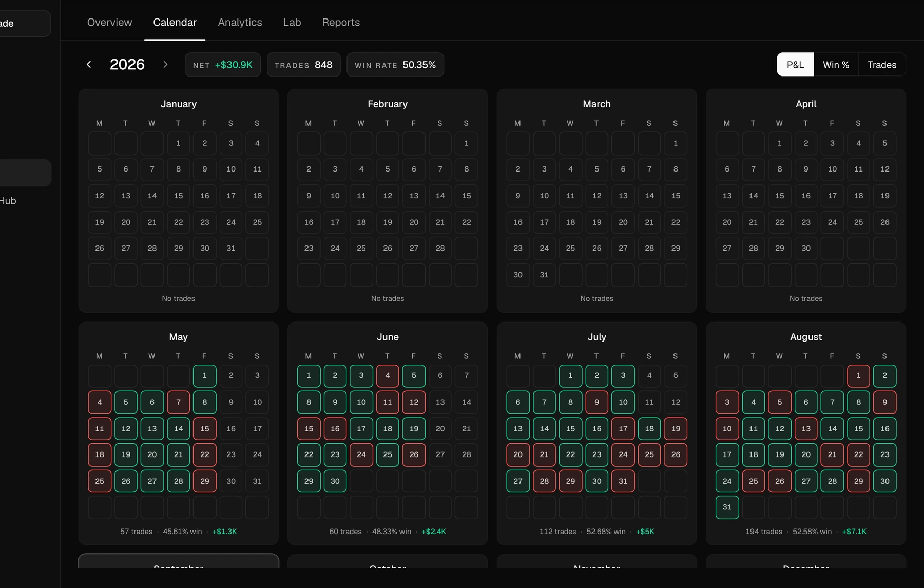Image resolution: width=924 pixels, height=588 pixels.
Task: Click the 2026 year label
Action: coord(127,64)
